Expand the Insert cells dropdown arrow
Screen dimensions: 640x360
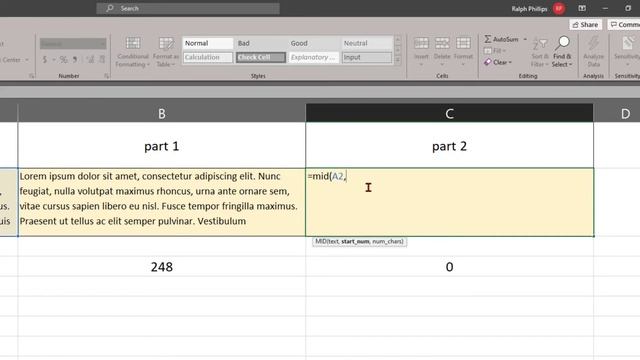pos(421,64)
